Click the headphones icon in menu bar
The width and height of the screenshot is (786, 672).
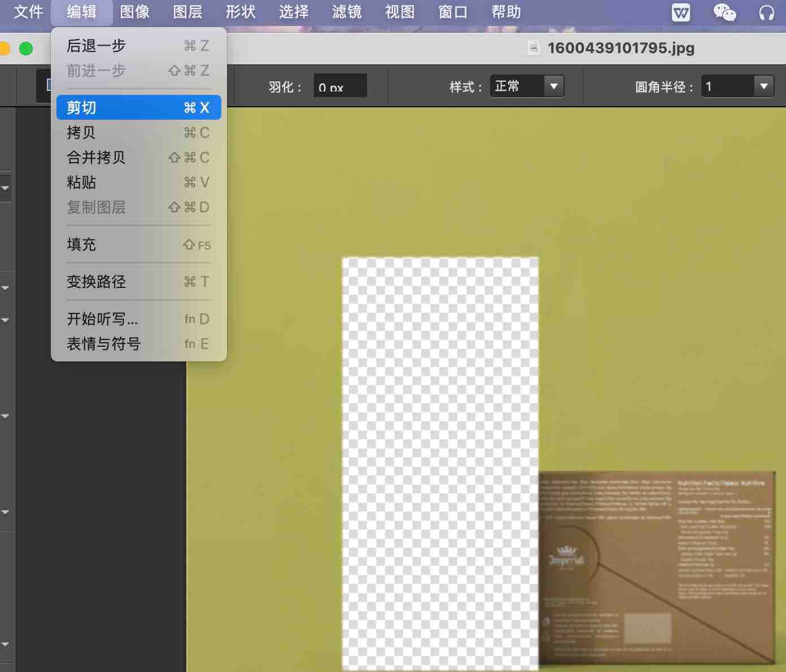pyautogui.click(x=766, y=12)
